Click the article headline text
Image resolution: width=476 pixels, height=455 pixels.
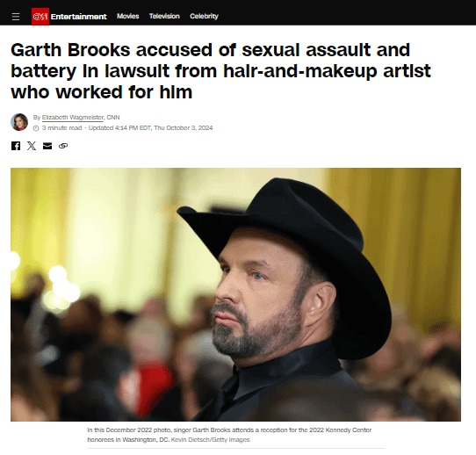[x=220, y=71]
